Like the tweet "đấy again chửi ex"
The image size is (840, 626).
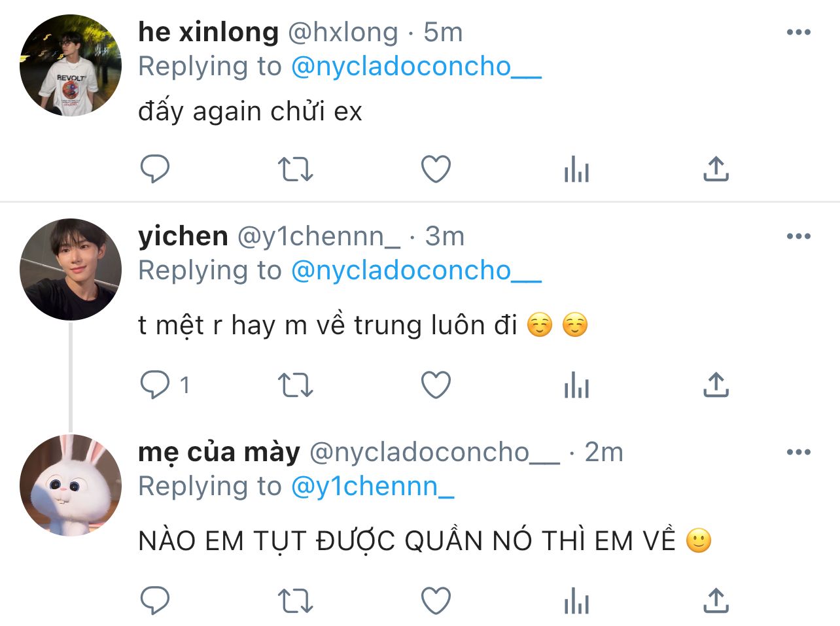click(436, 169)
